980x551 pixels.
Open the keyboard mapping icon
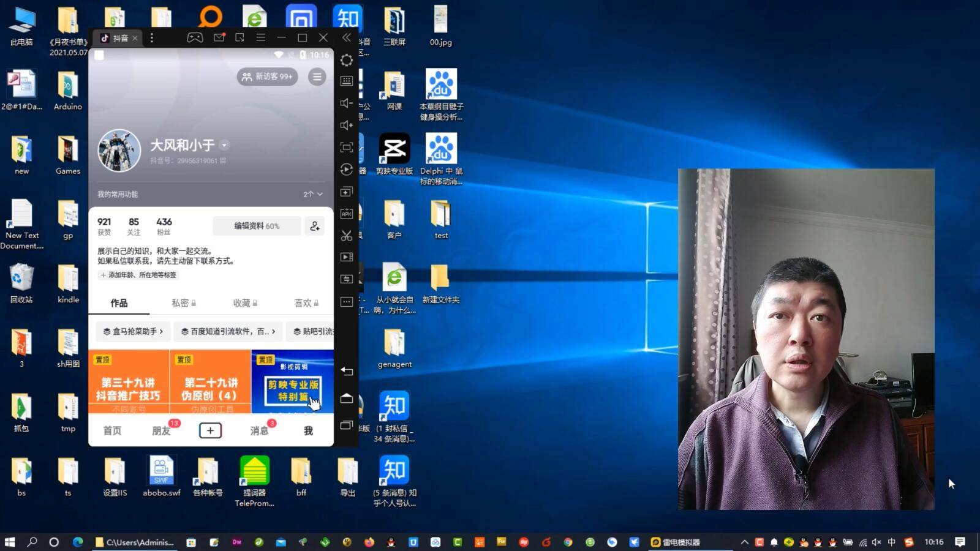(x=347, y=81)
